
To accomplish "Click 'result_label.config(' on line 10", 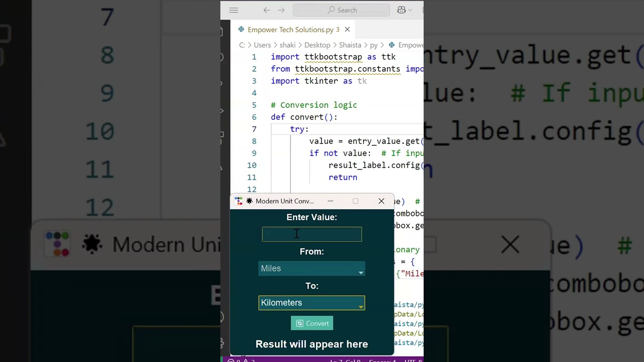I will click(x=376, y=165).
